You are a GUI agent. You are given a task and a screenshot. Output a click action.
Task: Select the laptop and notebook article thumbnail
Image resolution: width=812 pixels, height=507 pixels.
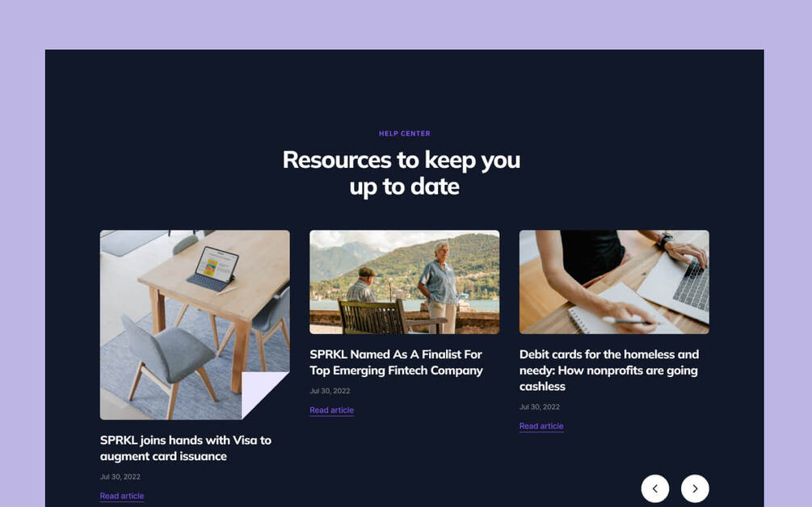tap(614, 282)
